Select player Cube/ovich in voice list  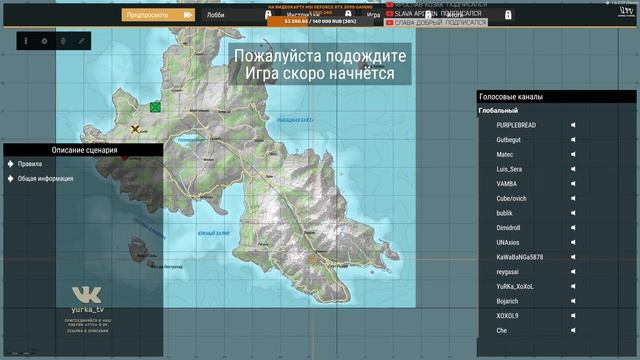511,198
